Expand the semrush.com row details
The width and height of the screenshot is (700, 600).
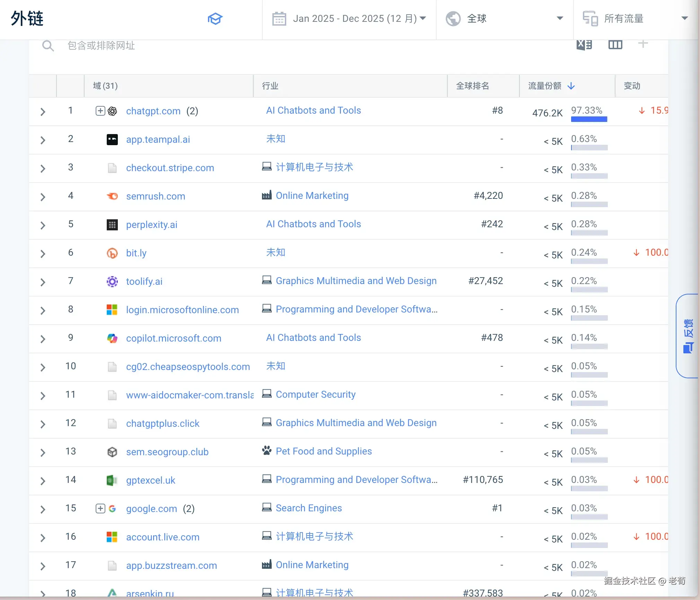tap(43, 197)
